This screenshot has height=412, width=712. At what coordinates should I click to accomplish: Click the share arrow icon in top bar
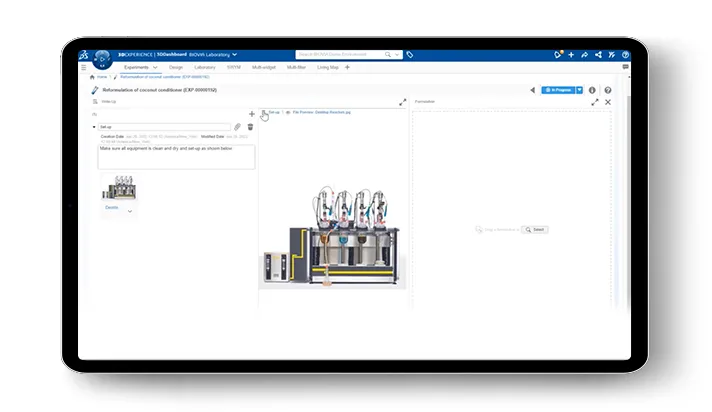click(584, 55)
